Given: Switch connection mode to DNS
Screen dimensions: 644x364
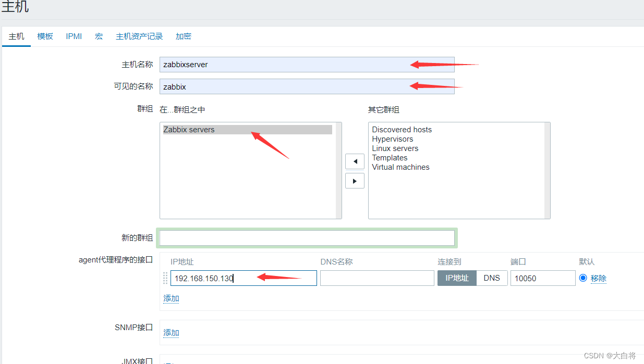Looking at the screenshot, I should tap(492, 278).
